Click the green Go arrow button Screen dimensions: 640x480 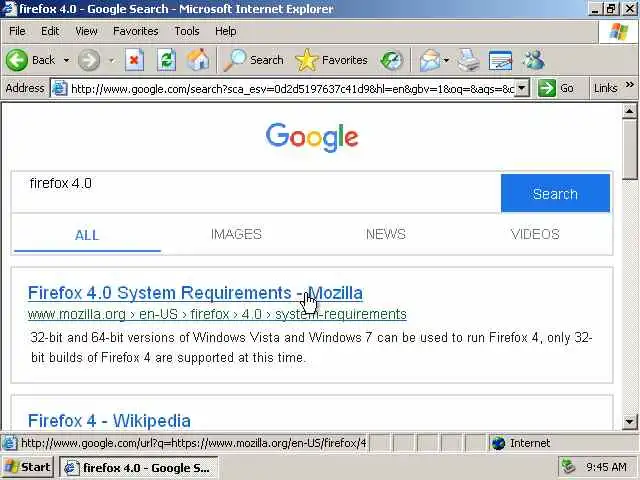tap(547, 88)
